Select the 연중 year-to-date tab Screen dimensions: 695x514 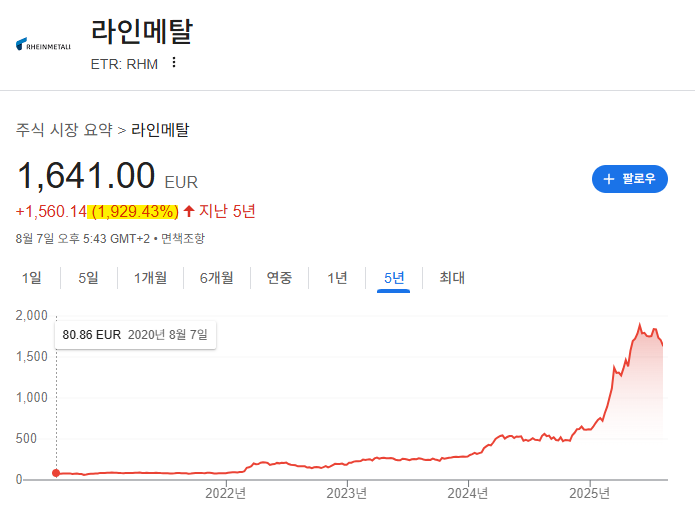pos(279,278)
